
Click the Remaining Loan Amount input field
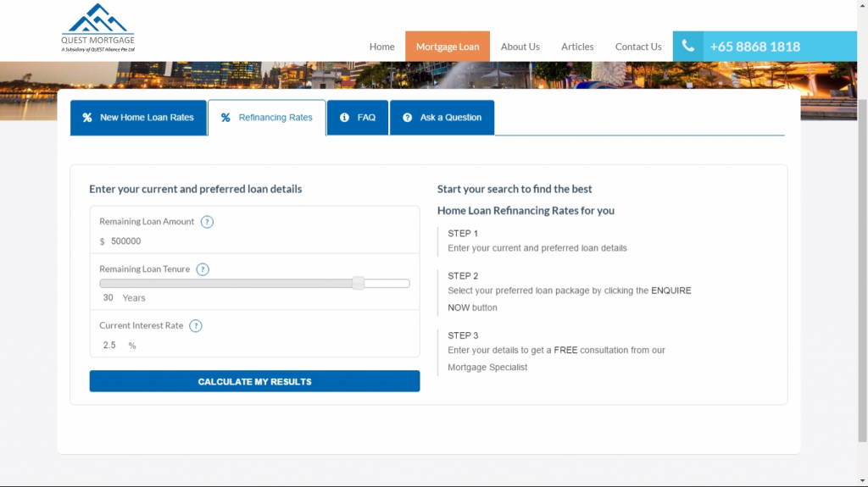click(x=254, y=241)
